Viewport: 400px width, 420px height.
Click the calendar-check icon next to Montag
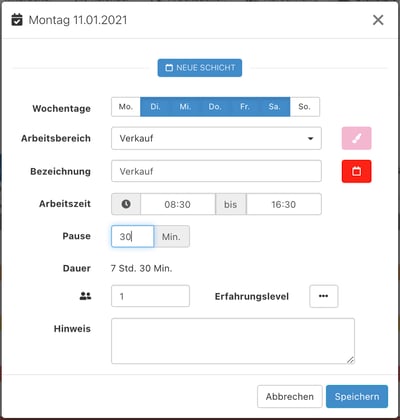click(17, 20)
